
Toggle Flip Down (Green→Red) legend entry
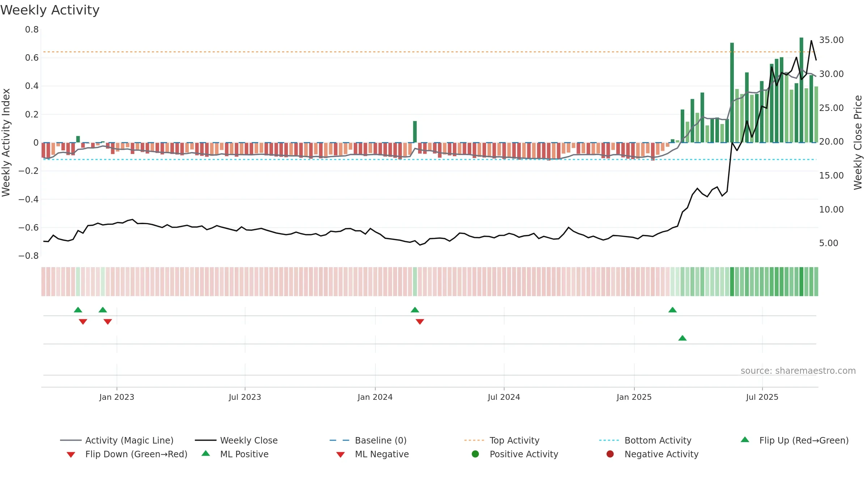tap(127, 454)
